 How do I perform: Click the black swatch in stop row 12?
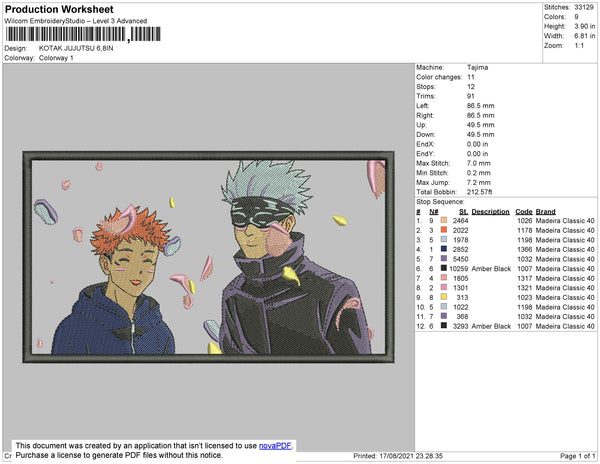point(444,326)
